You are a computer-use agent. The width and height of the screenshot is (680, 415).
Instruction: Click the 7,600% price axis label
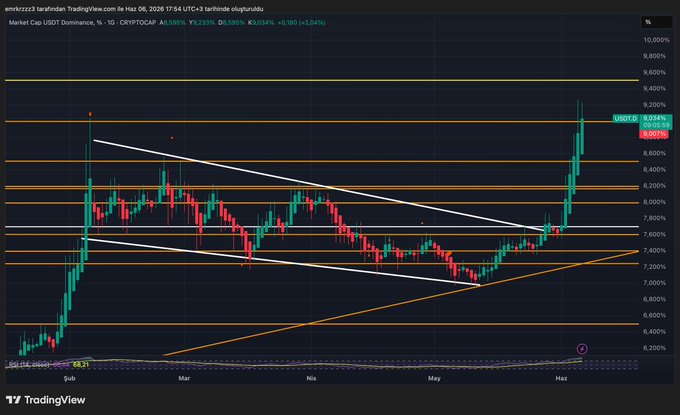(654, 234)
